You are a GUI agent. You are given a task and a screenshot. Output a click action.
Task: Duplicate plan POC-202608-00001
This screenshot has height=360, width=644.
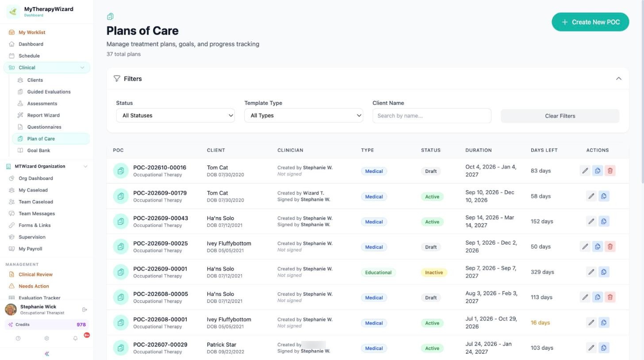[x=604, y=322]
